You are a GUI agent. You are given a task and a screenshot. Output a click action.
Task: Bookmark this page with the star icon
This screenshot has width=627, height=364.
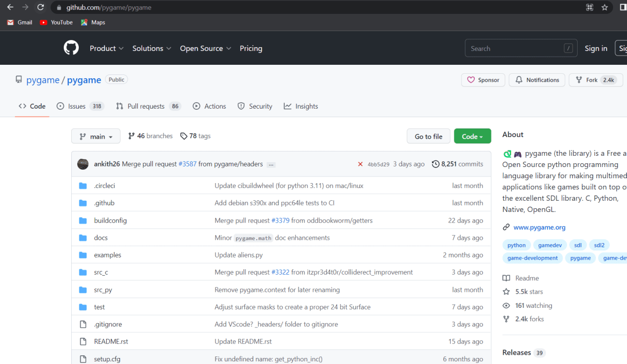[604, 7]
